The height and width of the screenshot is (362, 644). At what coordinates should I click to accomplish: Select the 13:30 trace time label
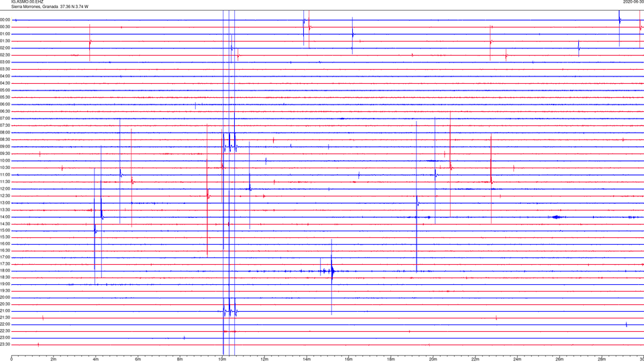click(5, 210)
